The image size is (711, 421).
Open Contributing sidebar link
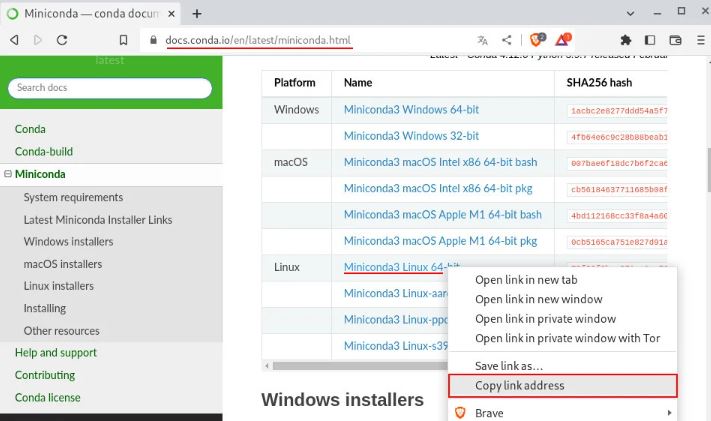[x=45, y=375]
